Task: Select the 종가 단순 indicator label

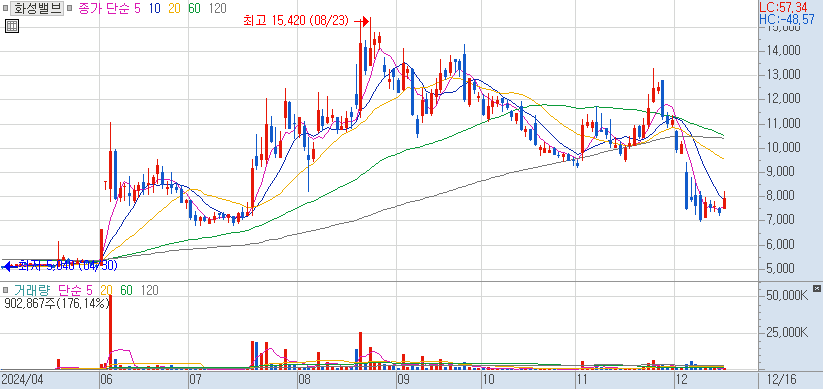Action: (103, 8)
